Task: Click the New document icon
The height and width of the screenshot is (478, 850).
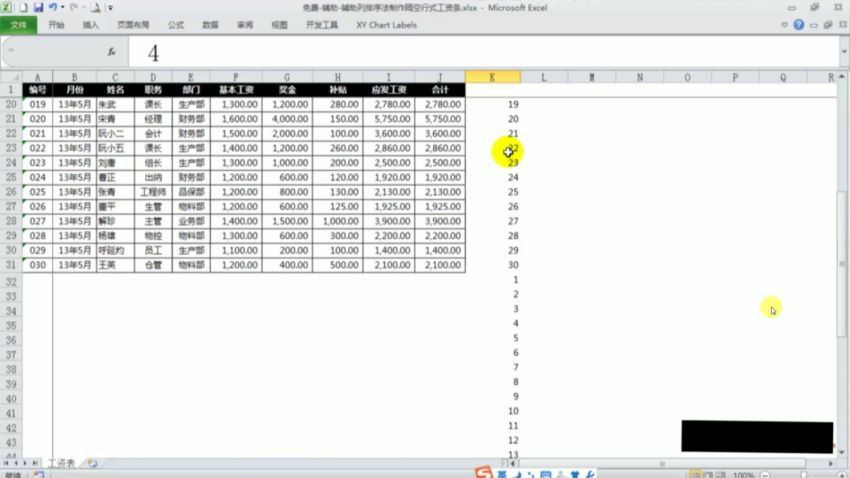Action: click(22, 7)
